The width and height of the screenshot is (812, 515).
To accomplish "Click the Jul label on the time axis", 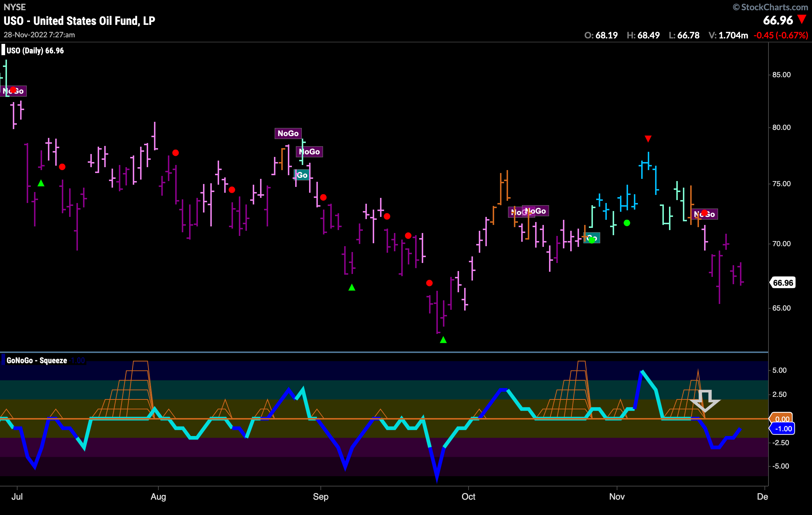I will coord(17,496).
